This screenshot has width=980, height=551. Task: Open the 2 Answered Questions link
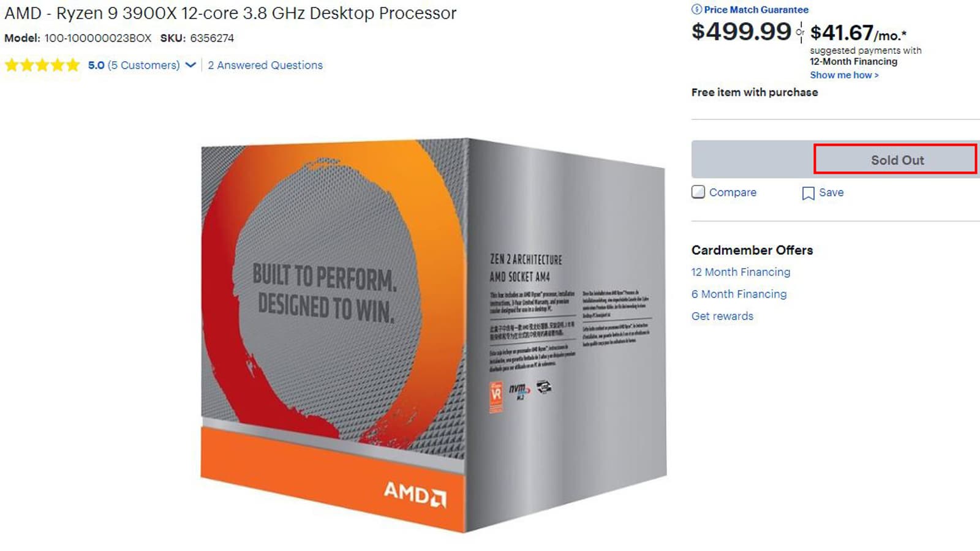click(x=265, y=66)
